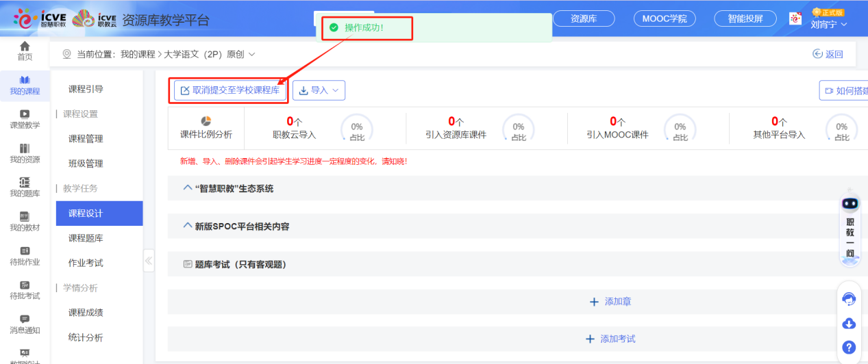Click the 引入资源库课件 label
This screenshot has width=868, height=364.
456,135
